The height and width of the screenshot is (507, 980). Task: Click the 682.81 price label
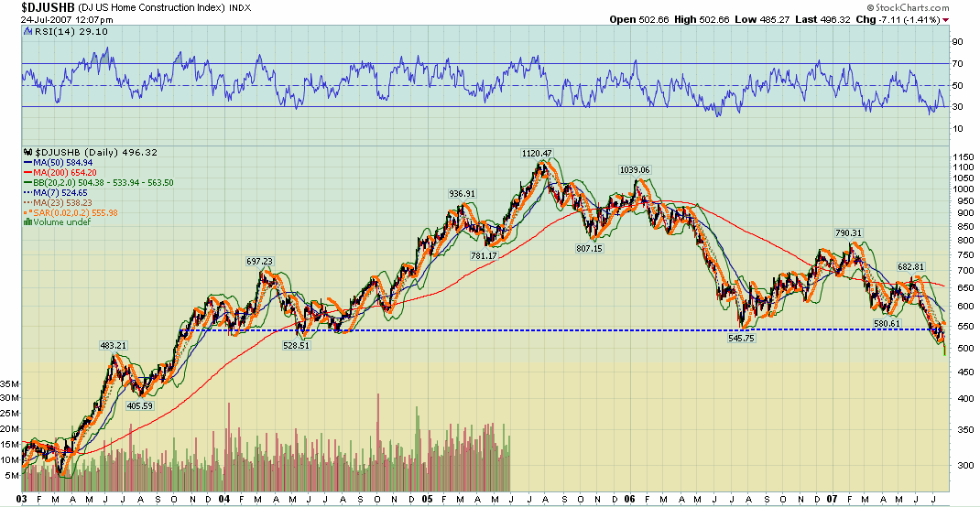pyautogui.click(x=911, y=266)
